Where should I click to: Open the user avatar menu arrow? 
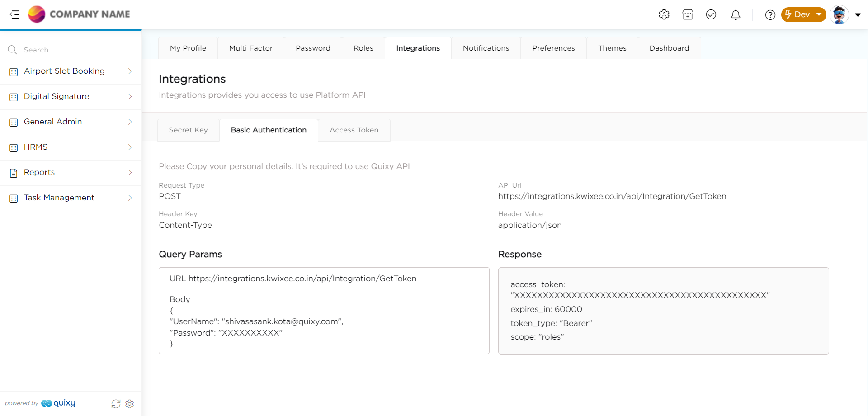858,14
